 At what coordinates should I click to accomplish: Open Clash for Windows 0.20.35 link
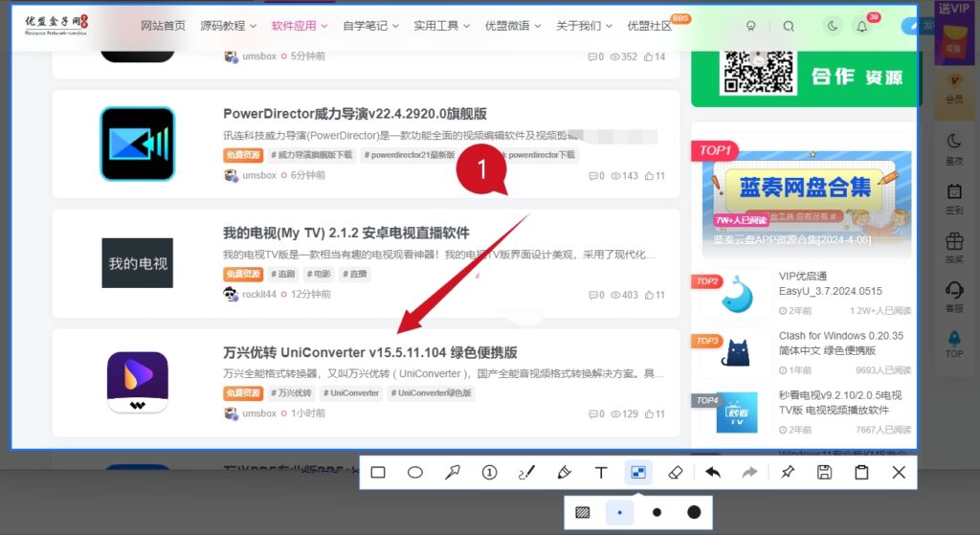[x=841, y=344]
